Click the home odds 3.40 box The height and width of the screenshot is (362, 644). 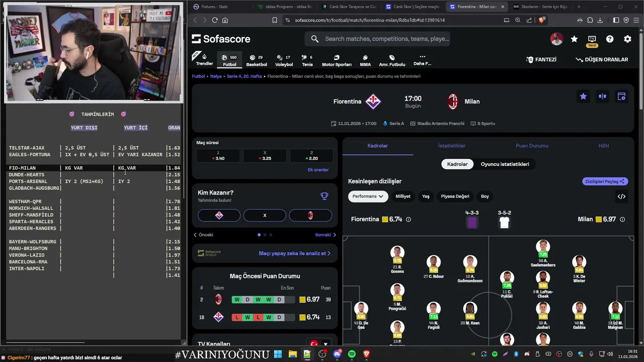point(218,155)
